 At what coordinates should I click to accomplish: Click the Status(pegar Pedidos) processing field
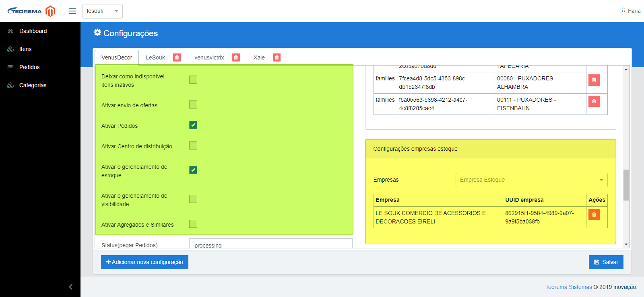271,244
